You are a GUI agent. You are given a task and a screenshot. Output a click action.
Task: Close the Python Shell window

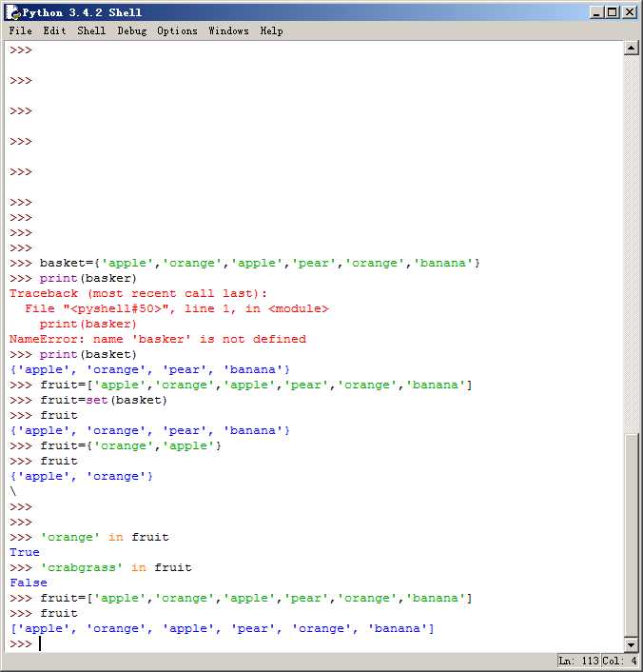tap(630, 12)
